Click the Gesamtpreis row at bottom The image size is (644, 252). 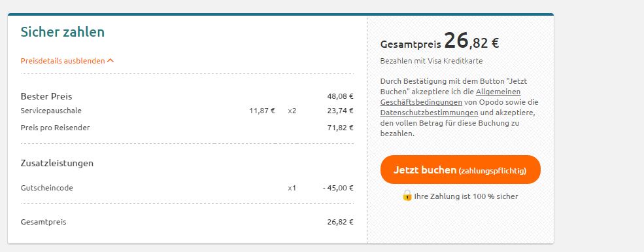point(187,222)
